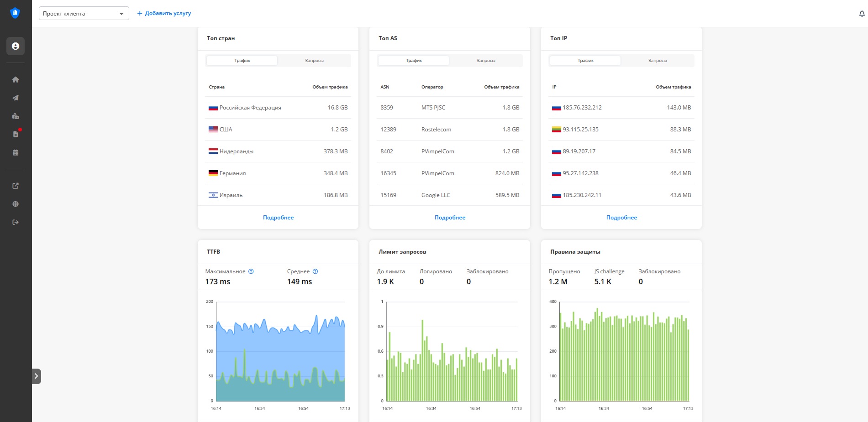Click help icon next to Максимальное
This screenshot has width=868, height=422.
click(x=251, y=271)
